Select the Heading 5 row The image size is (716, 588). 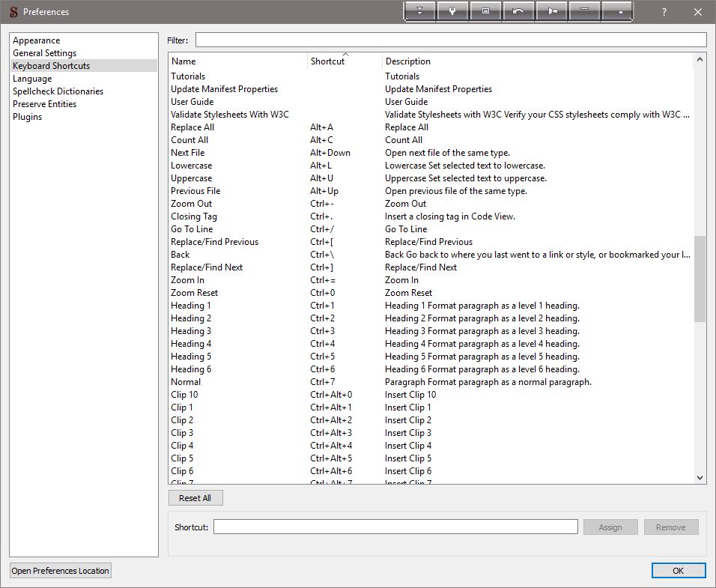point(431,357)
